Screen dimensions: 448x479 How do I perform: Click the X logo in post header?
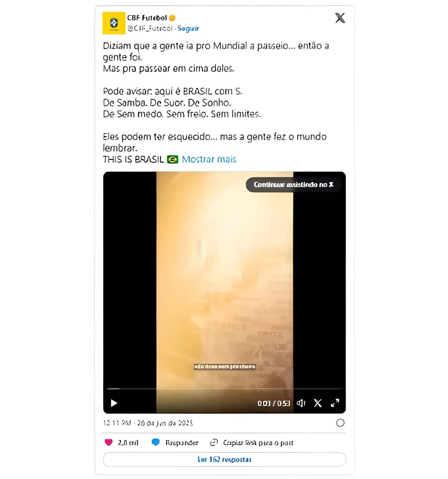point(340,18)
